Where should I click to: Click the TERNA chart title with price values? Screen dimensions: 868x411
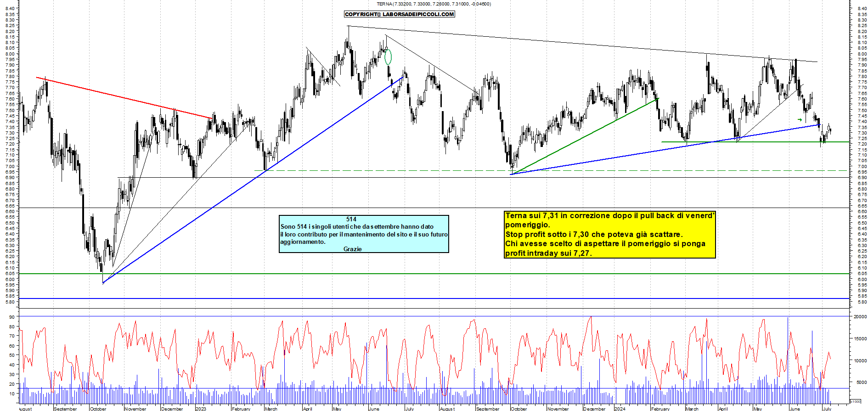point(434,4)
